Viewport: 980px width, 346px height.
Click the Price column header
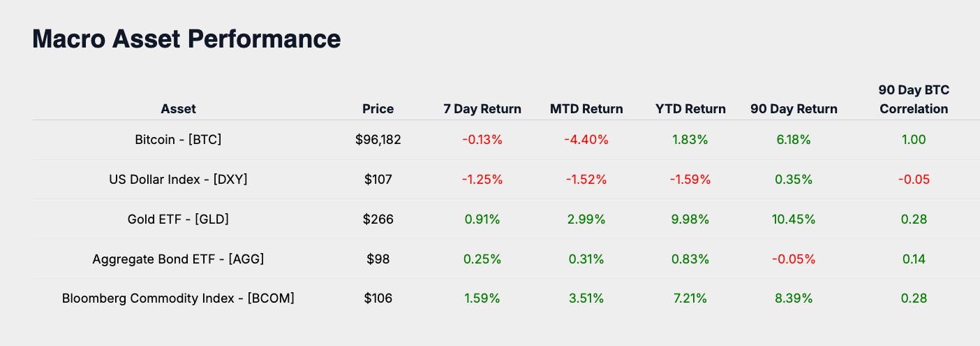(x=378, y=109)
